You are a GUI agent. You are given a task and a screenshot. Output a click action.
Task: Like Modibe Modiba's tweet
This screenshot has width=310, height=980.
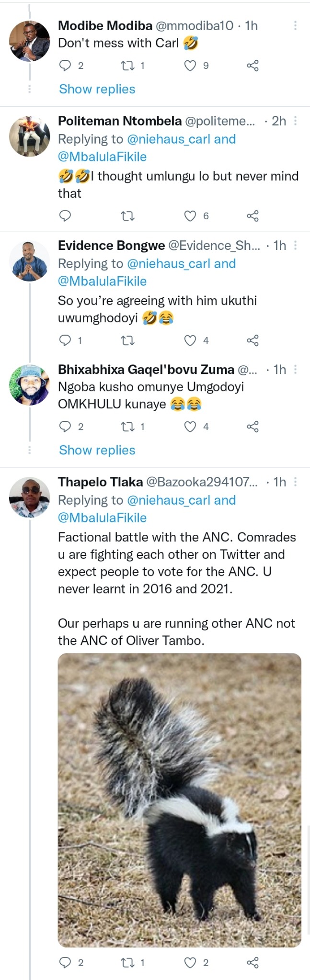coord(190,66)
